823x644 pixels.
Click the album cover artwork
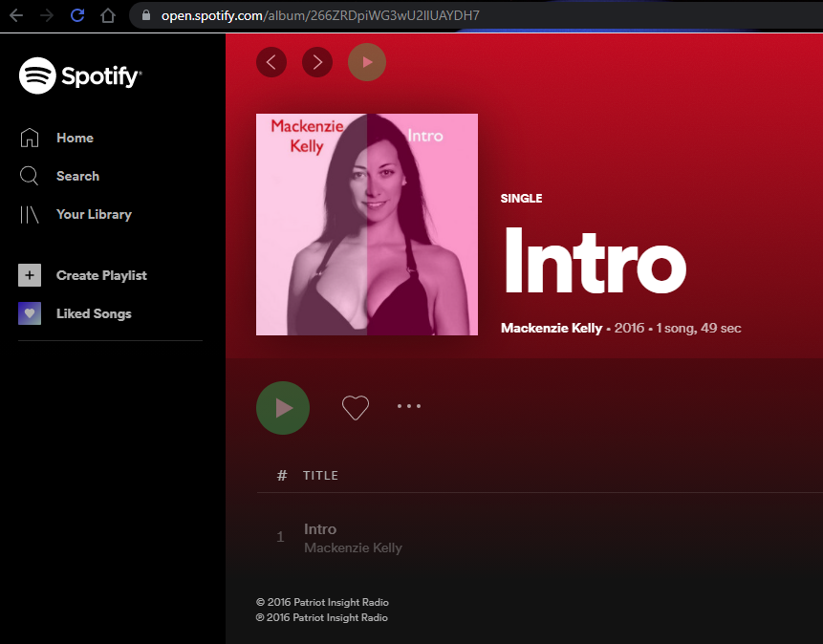[x=366, y=225]
